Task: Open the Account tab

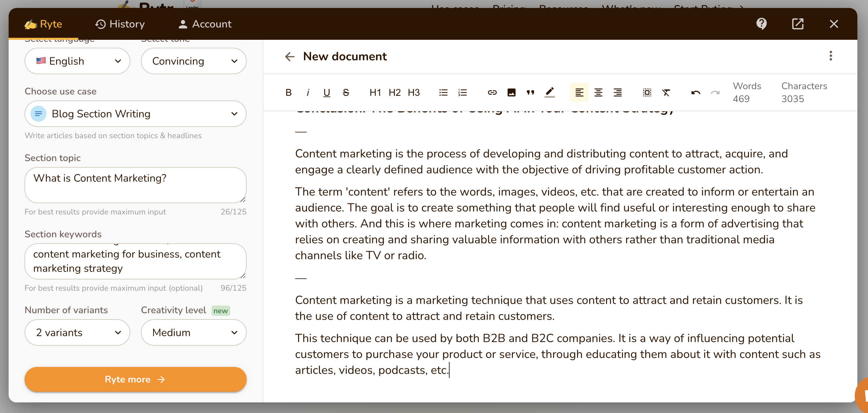Action: pyautogui.click(x=205, y=24)
